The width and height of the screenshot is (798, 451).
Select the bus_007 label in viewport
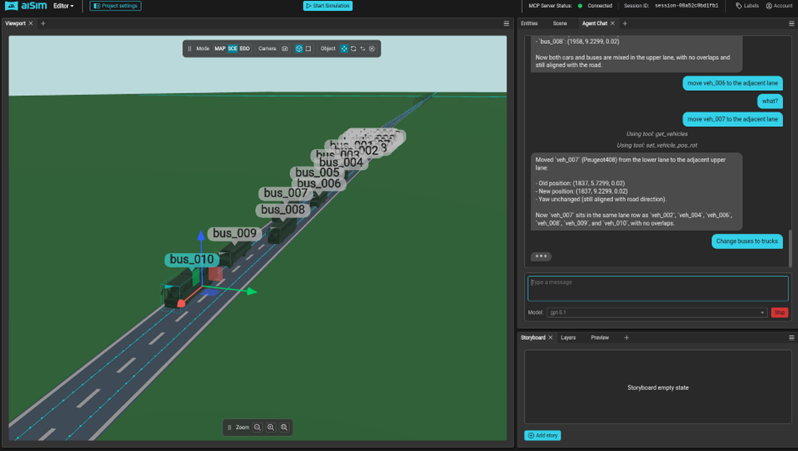[286, 193]
